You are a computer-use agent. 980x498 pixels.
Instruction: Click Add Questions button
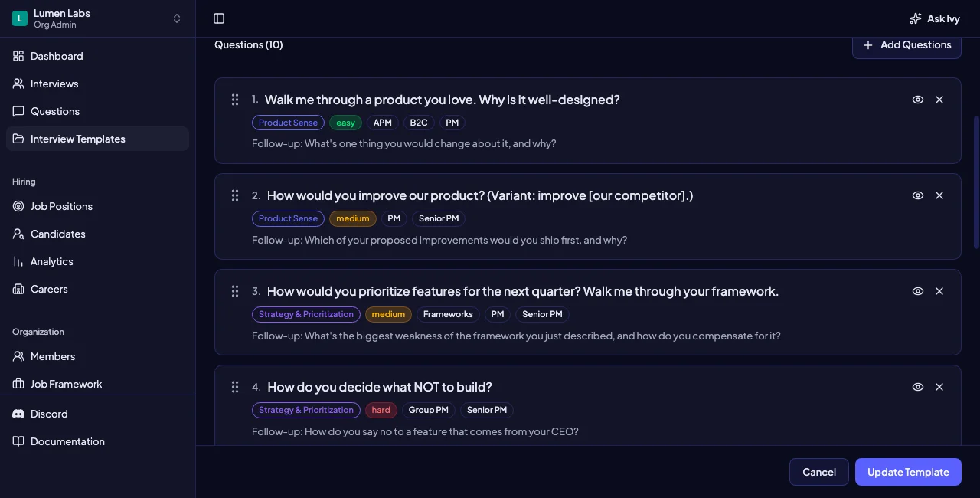click(x=906, y=45)
